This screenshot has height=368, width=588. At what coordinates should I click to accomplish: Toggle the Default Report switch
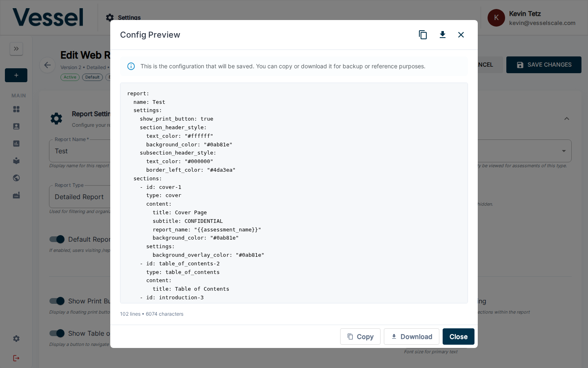57,239
